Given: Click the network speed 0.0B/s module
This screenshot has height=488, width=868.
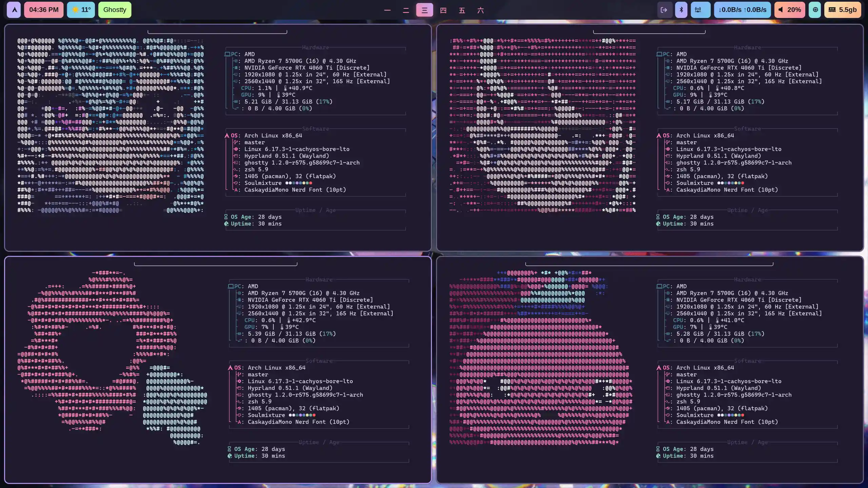Looking at the screenshot, I should tap(742, 10).
